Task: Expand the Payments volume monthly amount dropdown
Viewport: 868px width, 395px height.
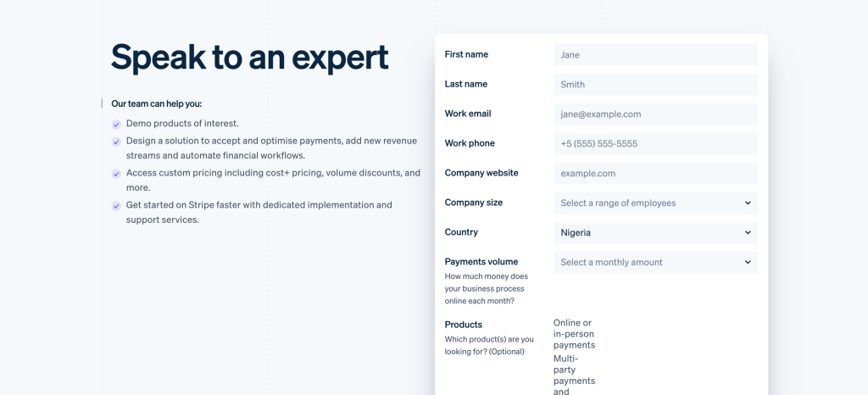Action: pyautogui.click(x=655, y=263)
